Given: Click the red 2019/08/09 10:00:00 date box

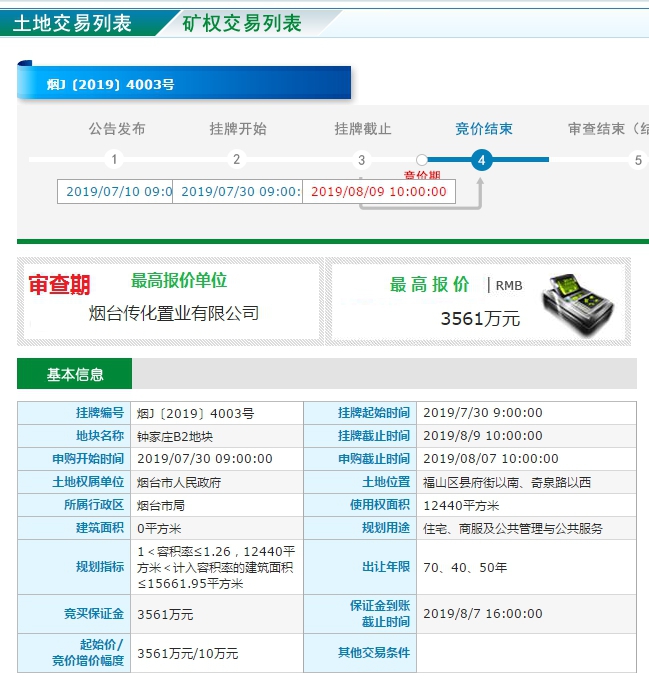Looking at the screenshot, I should (x=379, y=191).
